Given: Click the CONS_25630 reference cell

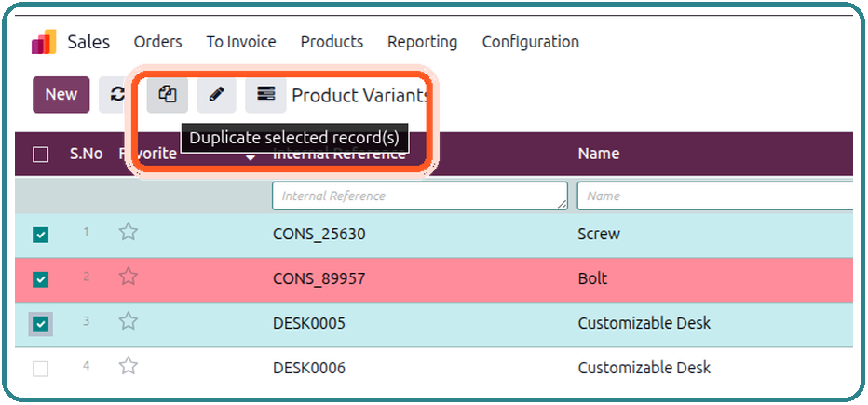Looking at the screenshot, I should (x=319, y=235).
